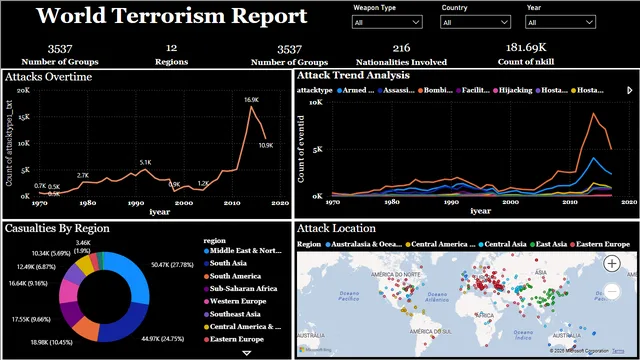
Task: Select Southeast Asia region legend entry
Action: (232, 314)
